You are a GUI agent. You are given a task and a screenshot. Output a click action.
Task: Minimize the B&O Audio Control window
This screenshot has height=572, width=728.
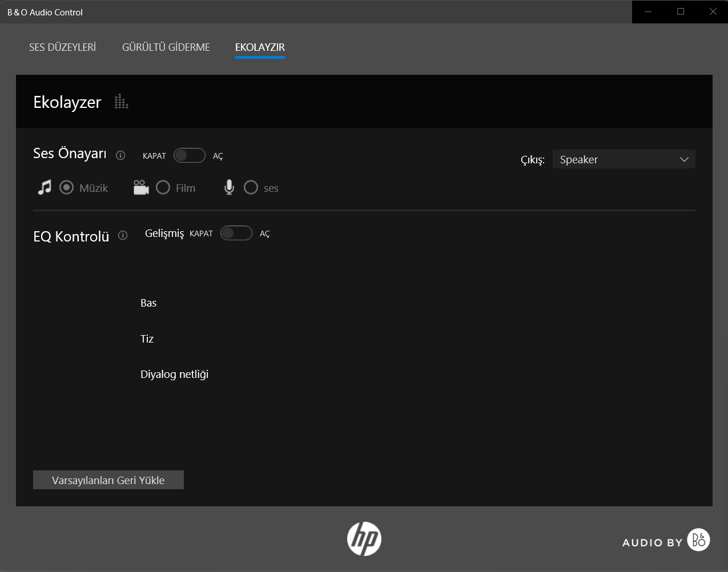(648, 11)
